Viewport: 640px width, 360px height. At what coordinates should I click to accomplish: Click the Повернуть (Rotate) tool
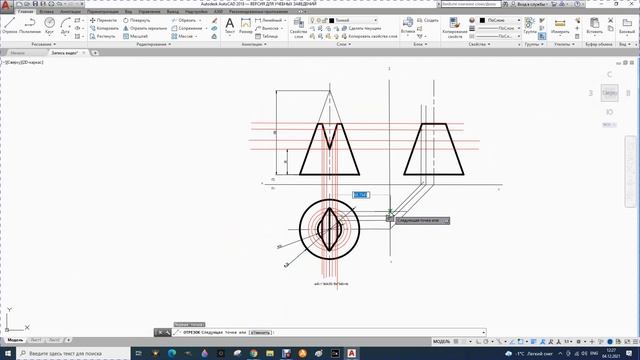[137, 20]
